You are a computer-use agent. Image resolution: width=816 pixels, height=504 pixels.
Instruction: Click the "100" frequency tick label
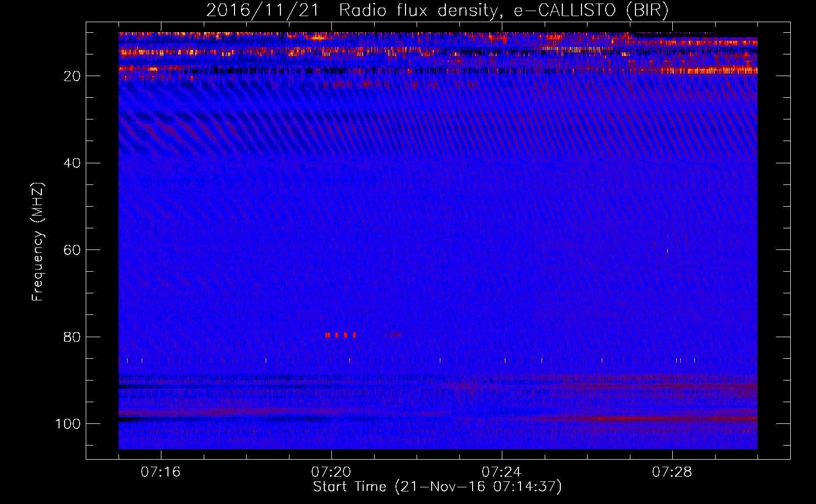pyautogui.click(x=68, y=424)
